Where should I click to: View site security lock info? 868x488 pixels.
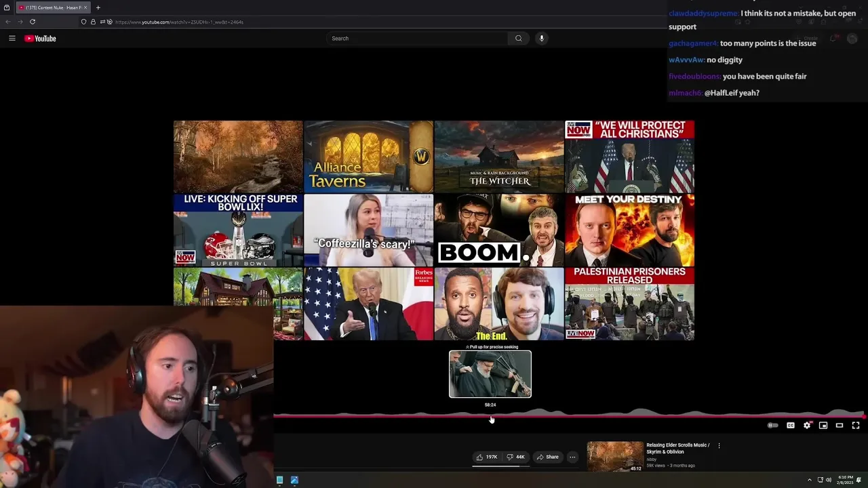pos(93,22)
